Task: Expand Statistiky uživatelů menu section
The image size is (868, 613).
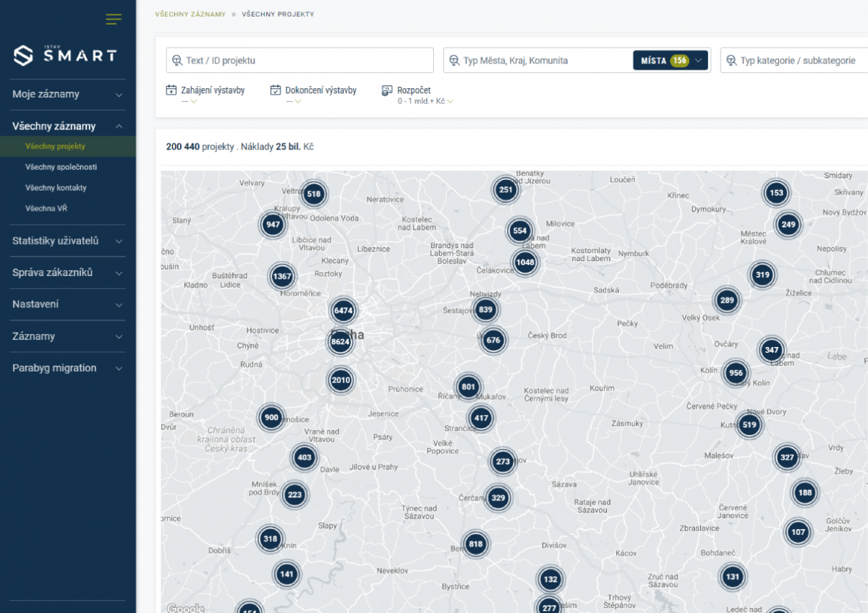Action: pyautogui.click(x=67, y=241)
